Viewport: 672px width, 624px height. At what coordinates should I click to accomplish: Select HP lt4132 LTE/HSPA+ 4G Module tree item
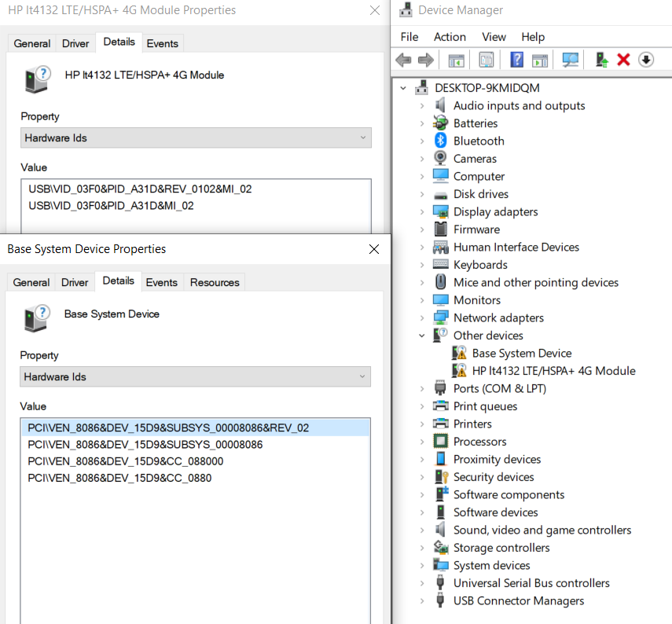(553, 371)
